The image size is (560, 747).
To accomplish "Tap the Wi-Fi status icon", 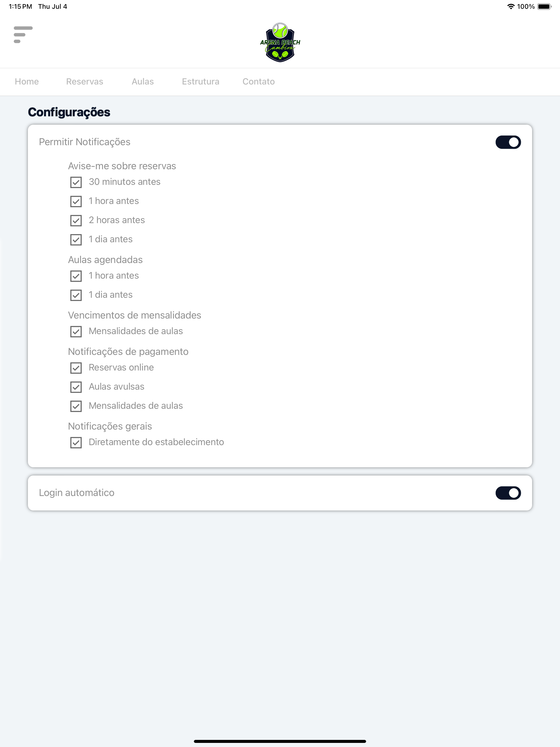I will (511, 6).
